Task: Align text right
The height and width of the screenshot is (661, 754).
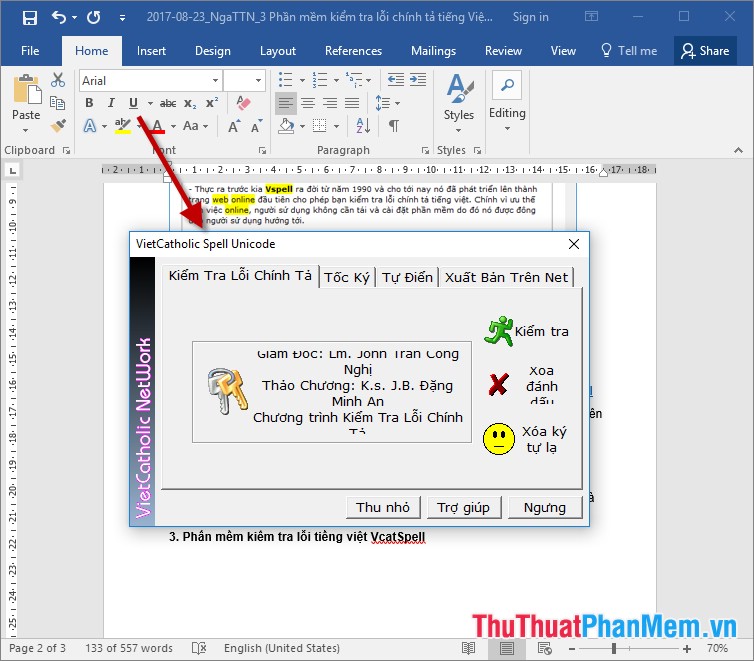Action: coord(330,103)
